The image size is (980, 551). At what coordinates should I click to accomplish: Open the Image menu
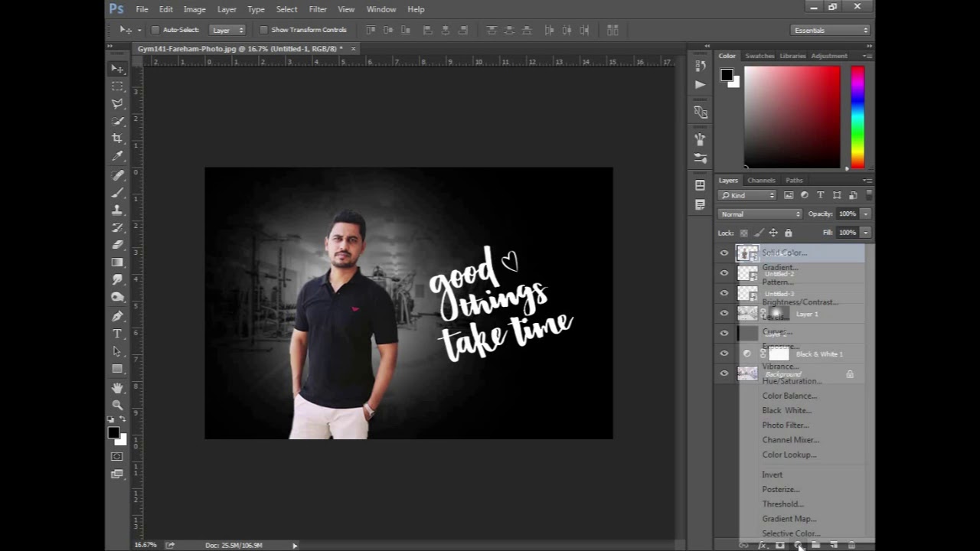click(x=194, y=9)
